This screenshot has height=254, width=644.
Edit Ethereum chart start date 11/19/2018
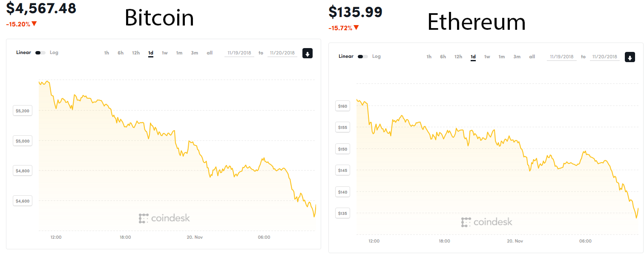click(562, 57)
